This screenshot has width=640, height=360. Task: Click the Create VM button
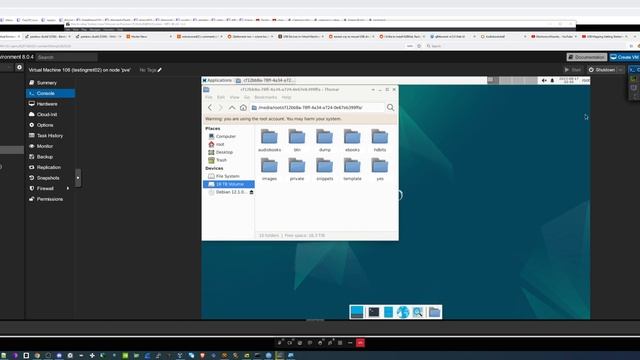click(x=624, y=57)
